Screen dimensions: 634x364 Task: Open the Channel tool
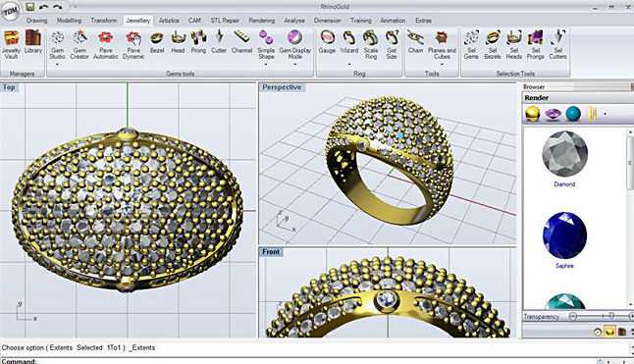241,42
